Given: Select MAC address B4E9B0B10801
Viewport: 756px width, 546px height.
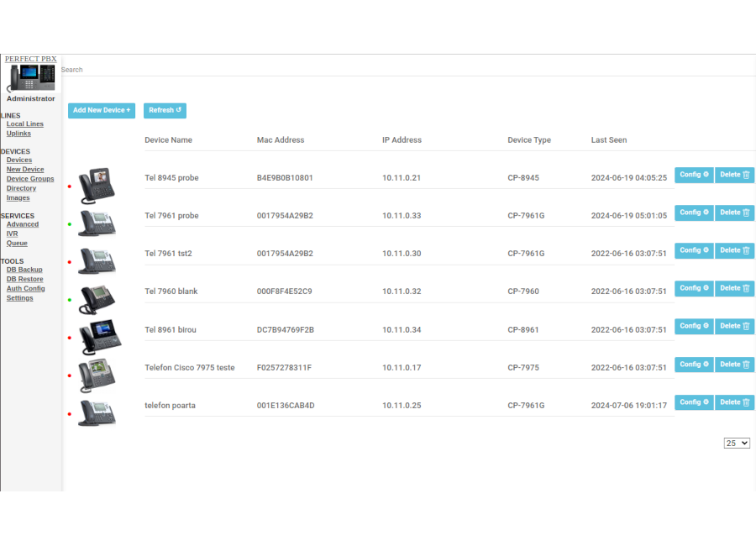Looking at the screenshot, I should click(x=285, y=178).
